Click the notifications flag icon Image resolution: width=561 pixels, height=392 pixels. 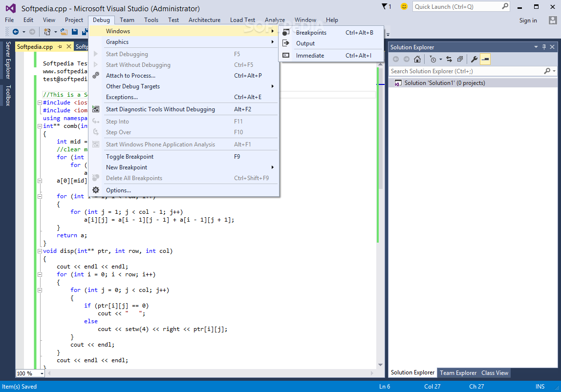(x=385, y=6)
